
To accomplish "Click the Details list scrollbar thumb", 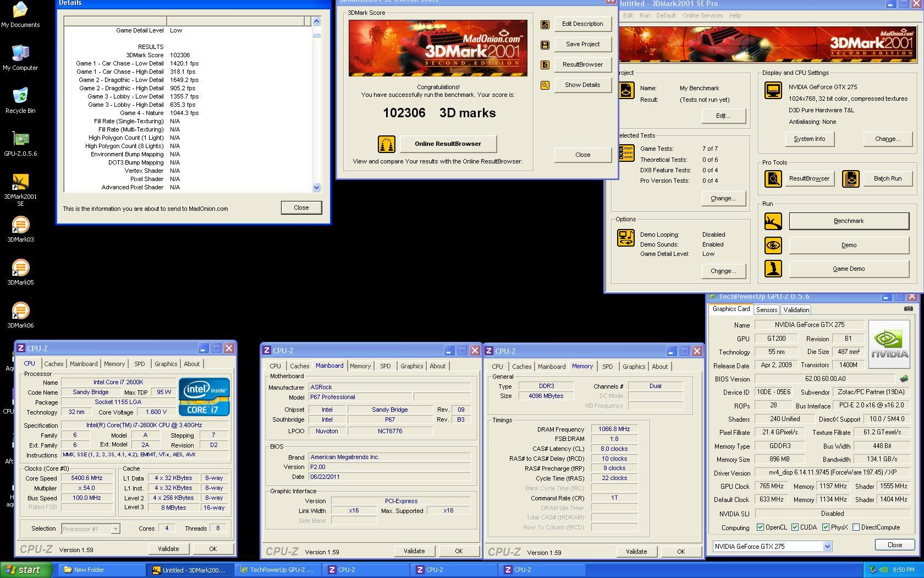I will [316, 35].
